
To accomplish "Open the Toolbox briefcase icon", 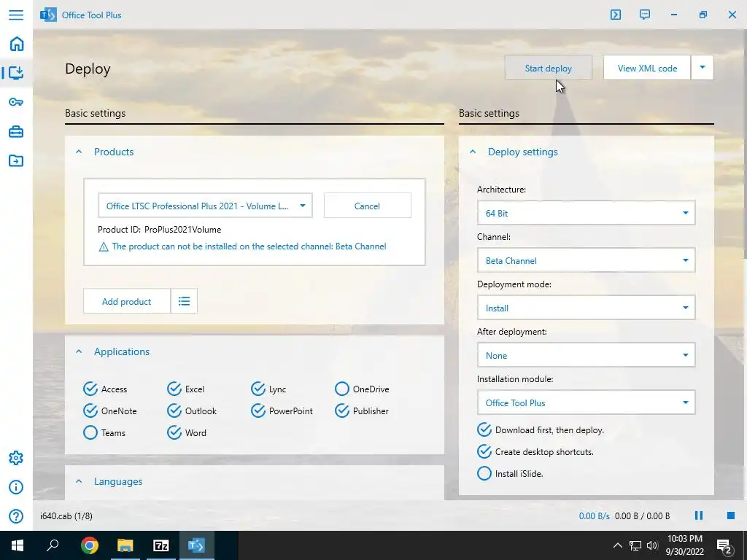I will point(16,131).
